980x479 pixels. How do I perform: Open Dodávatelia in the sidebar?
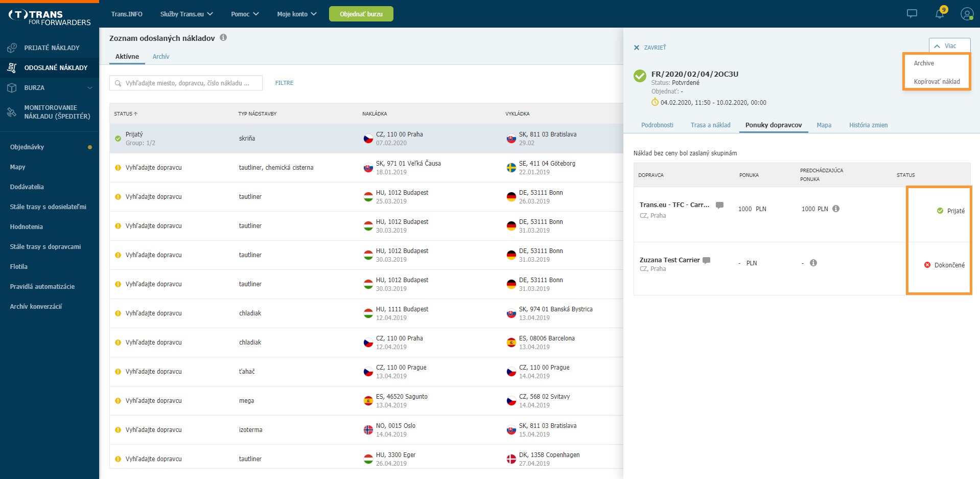(x=27, y=187)
